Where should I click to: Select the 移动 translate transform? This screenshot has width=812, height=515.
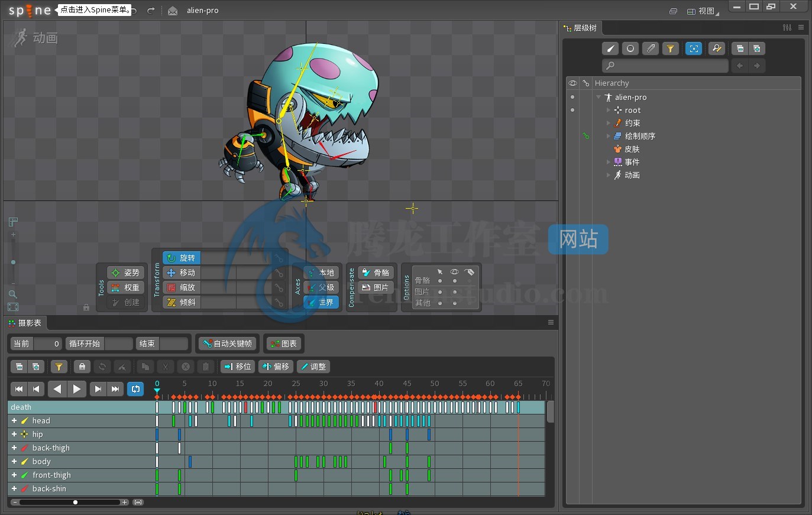[182, 273]
